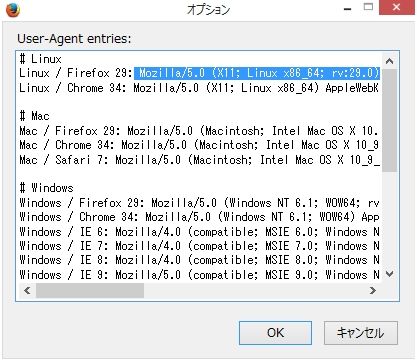Click the 'User-Agent entries:' label

pyautogui.click(x=74, y=39)
